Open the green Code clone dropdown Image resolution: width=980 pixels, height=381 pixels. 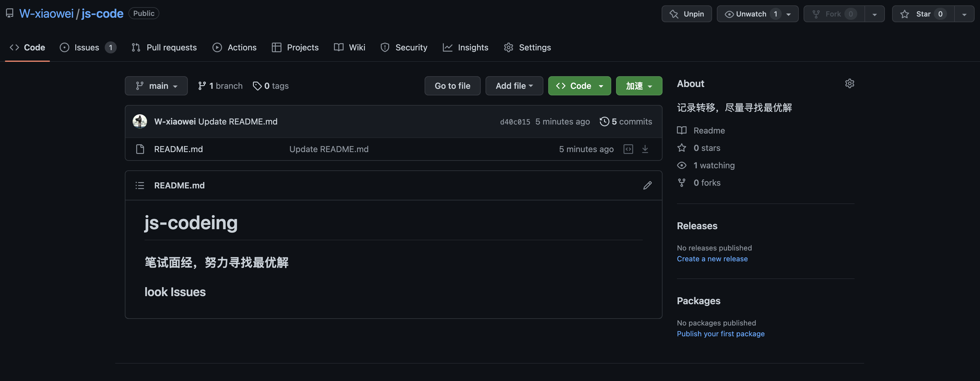(x=579, y=86)
